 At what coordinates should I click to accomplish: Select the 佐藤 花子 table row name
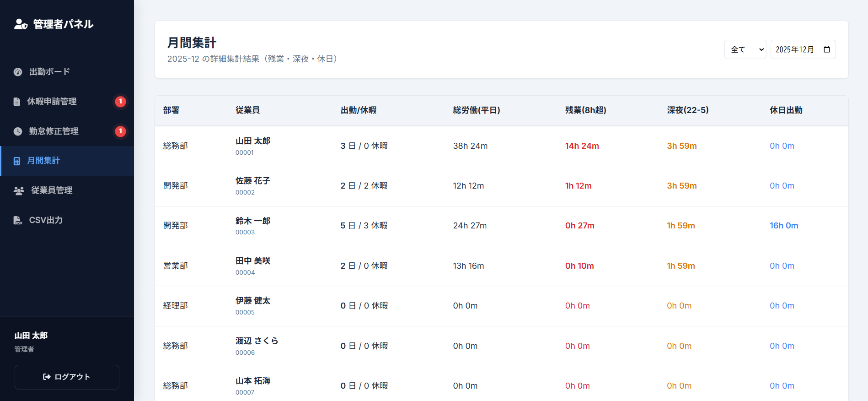[253, 181]
